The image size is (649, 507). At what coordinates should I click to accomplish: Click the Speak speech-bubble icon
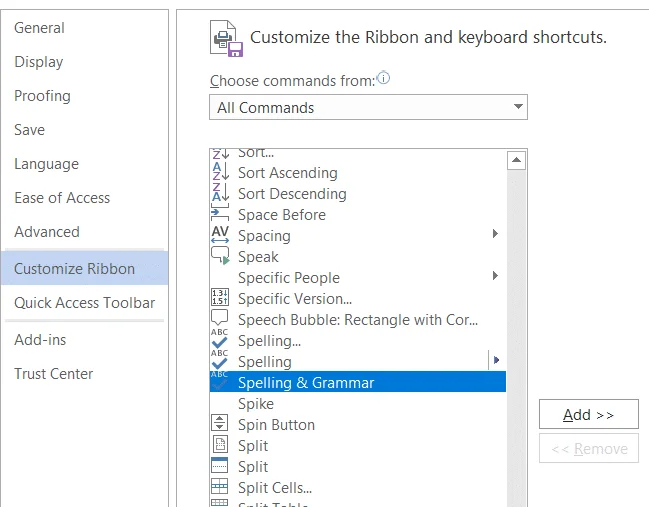click(x=220, y=256)
